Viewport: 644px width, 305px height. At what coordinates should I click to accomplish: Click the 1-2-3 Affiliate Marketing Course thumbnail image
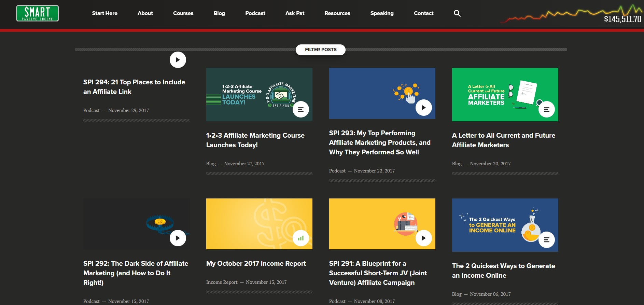259,95
